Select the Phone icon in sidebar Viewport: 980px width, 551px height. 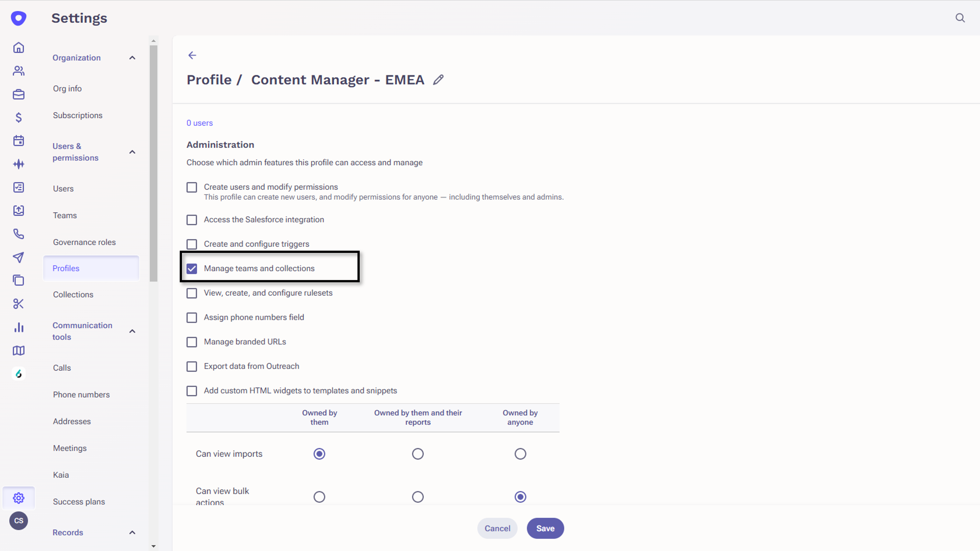19,234
